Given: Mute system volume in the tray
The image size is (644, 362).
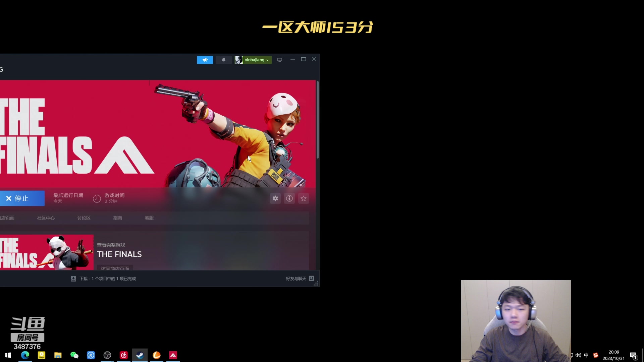Looking at the screenshot, I should (x=578, y=355).
